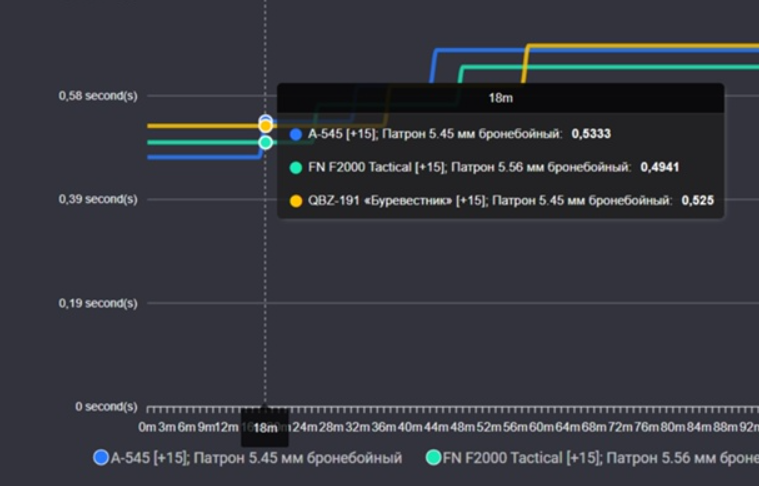Click the 0 second(s) y-axis label
The height and width of the screenshot is (486, 759).
pos(106,407)
